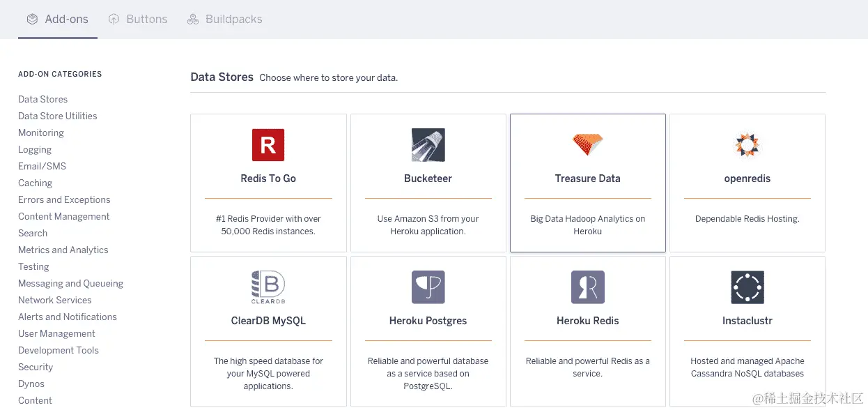This screenshot has height=410, width=868.
Task: Open the Caching category
Action: click(35, 183)
